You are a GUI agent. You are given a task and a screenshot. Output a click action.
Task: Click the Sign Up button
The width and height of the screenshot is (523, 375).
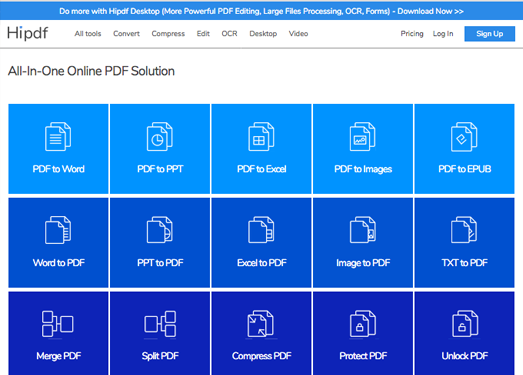(x=490, y=34)
